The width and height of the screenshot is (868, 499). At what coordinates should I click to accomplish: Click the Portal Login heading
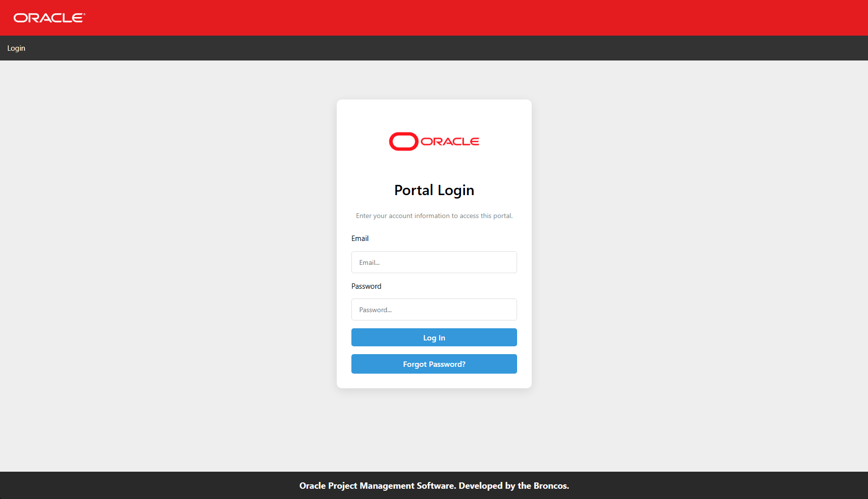click(434, 190)
